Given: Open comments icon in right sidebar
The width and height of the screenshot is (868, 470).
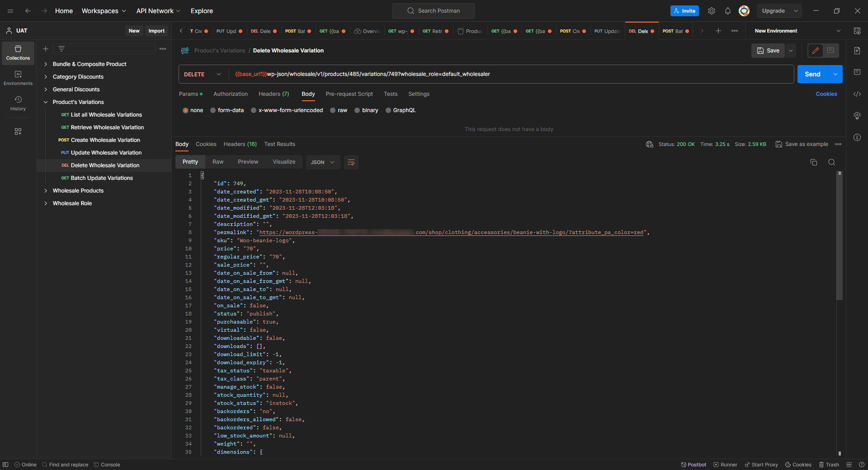Looking at the screenshot, I should click(x=857, y=72).
